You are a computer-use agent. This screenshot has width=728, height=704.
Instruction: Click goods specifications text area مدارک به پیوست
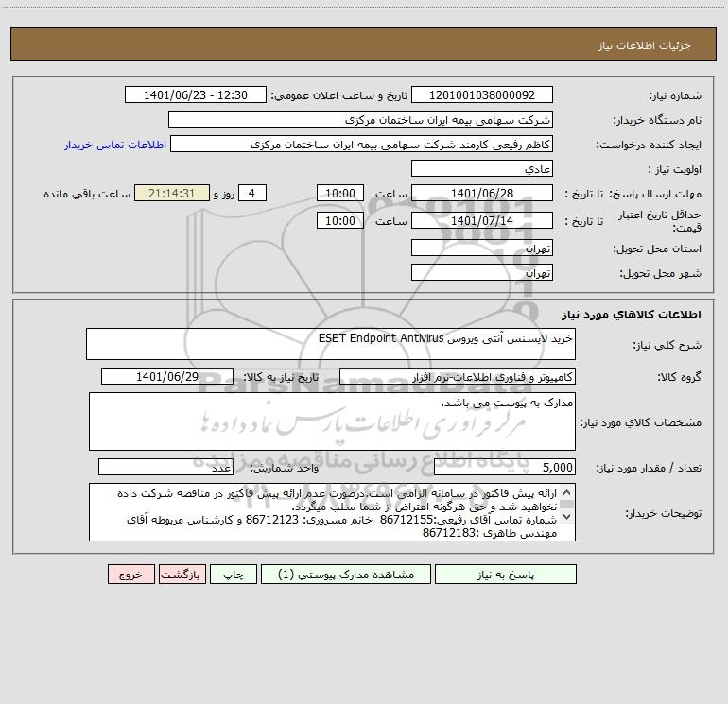(332, 421)
